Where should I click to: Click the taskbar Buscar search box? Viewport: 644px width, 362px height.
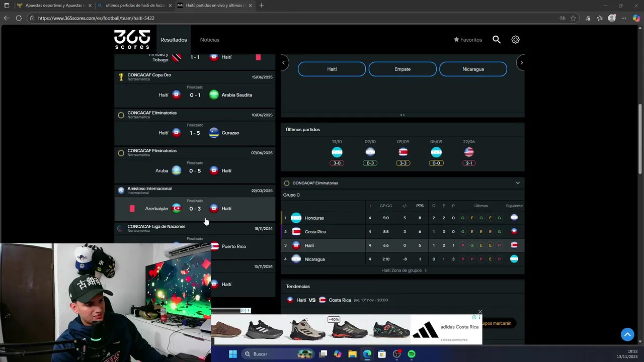278,354
